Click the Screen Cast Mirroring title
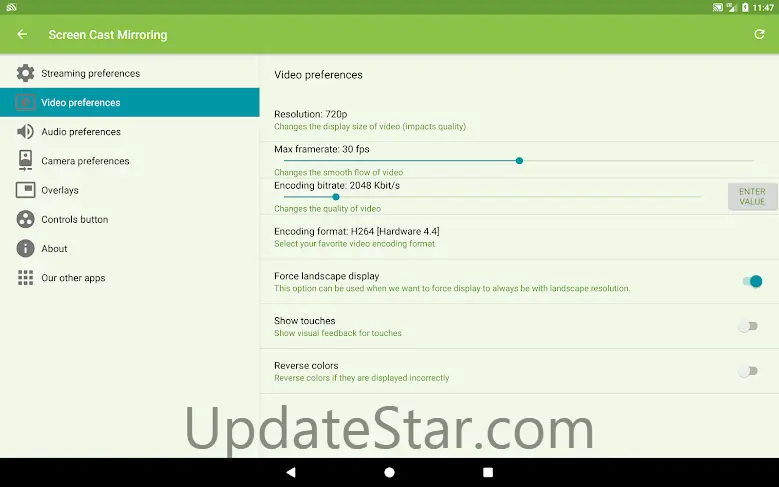The image size is (779, 487). 108,35
